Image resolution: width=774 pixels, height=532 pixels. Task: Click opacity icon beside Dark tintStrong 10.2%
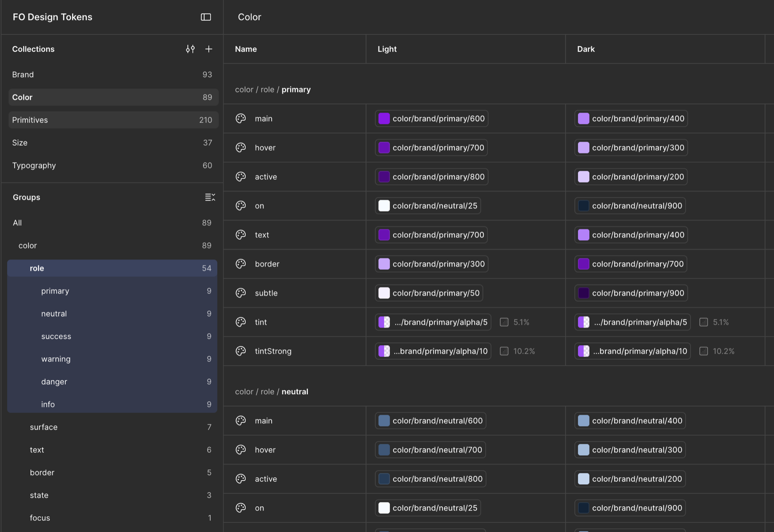[x=703, y=351]
